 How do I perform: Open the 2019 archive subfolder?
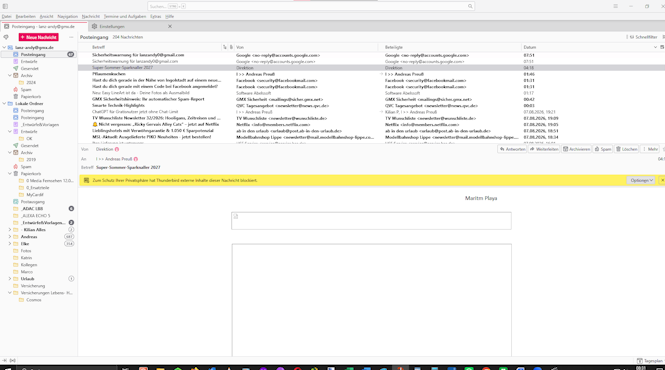coord(31,160)
